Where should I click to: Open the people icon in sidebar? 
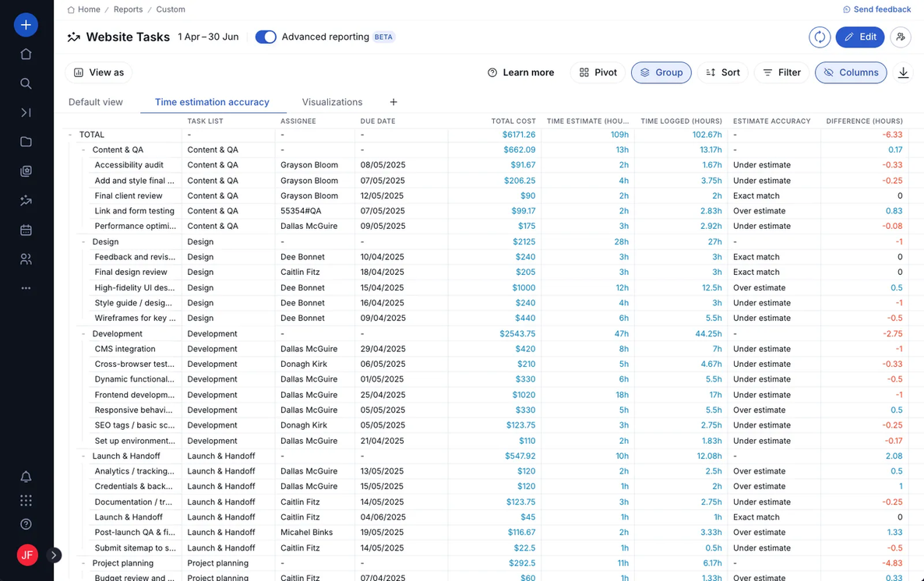[x=26, y=259]
